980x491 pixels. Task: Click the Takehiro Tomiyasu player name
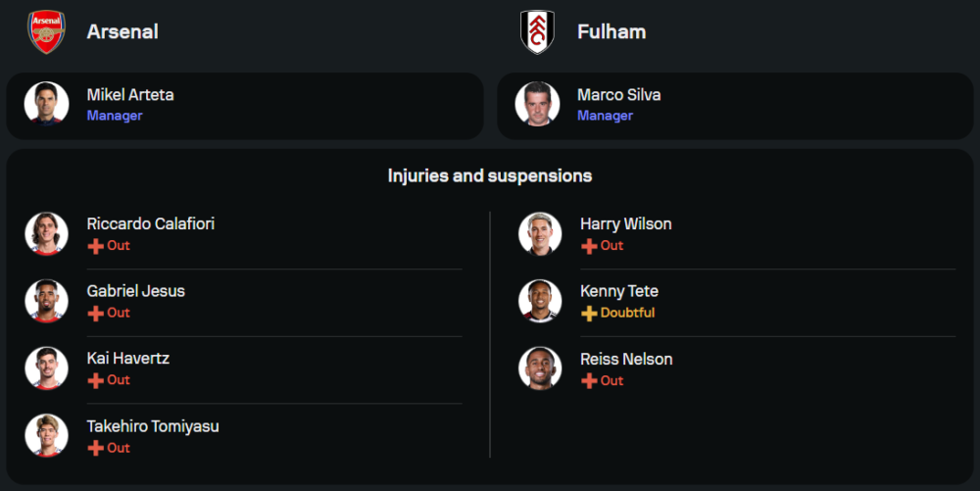coord(153,426)
